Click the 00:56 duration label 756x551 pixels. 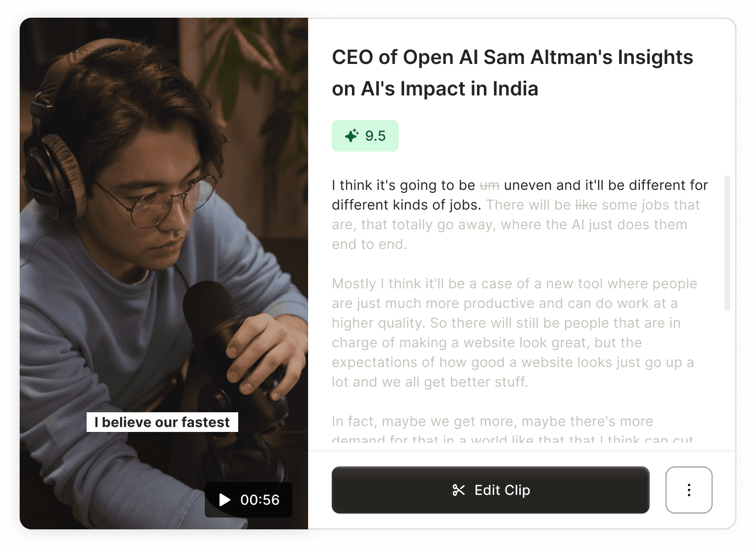coord(260,500)
